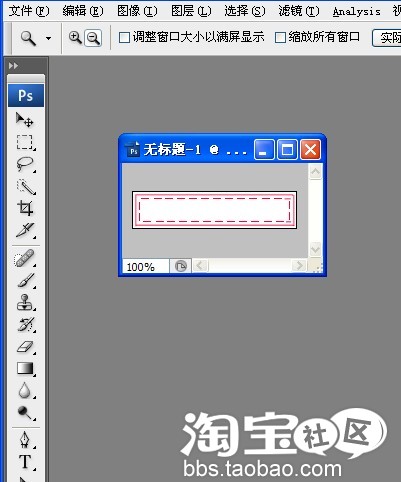Open the 图层(L) menu
The width and height of the screenshot is (401, 482).
[x=191, y=11]
